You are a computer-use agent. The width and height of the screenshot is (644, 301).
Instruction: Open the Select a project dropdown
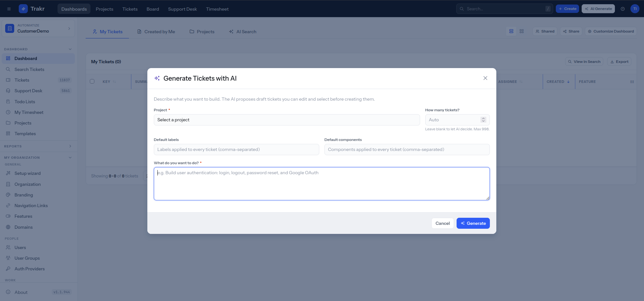pyautogui.click(x=287, y=120)
